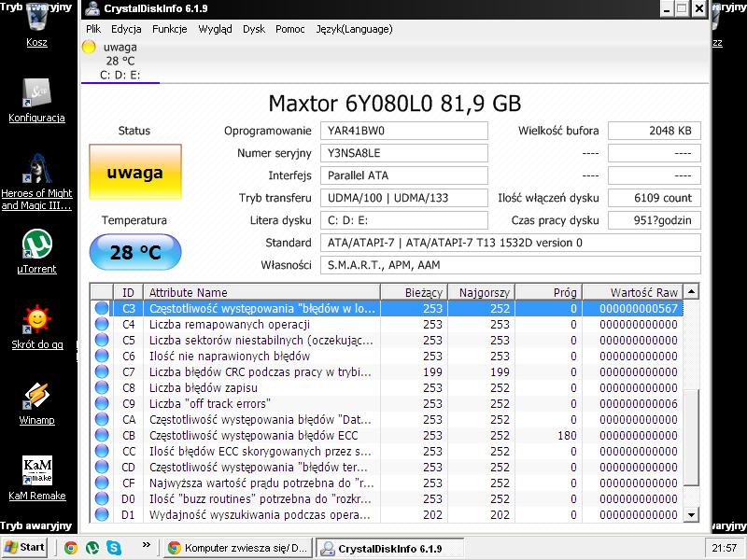Screen dimensions: 747x560
Task: Open the µTorrent desktop icon
Action: [x=36, y=251]
